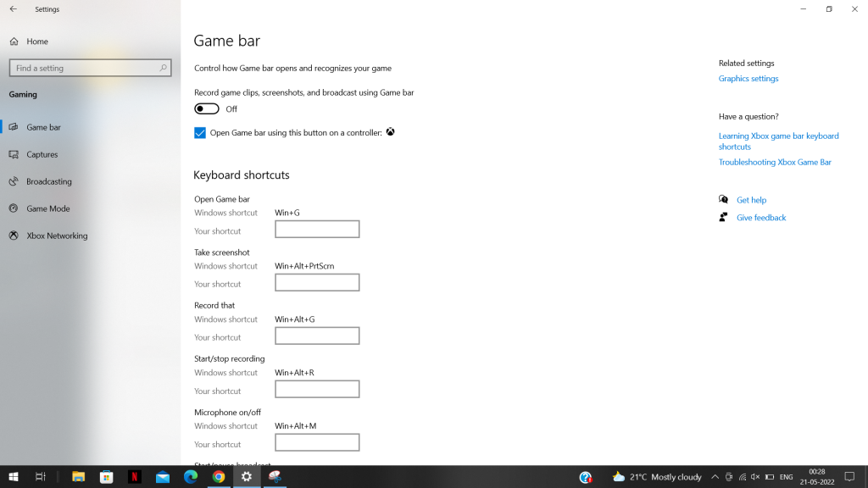Go to Broadcasting settings page
This screenshot has height=488, width=868.
coord(48,181)
